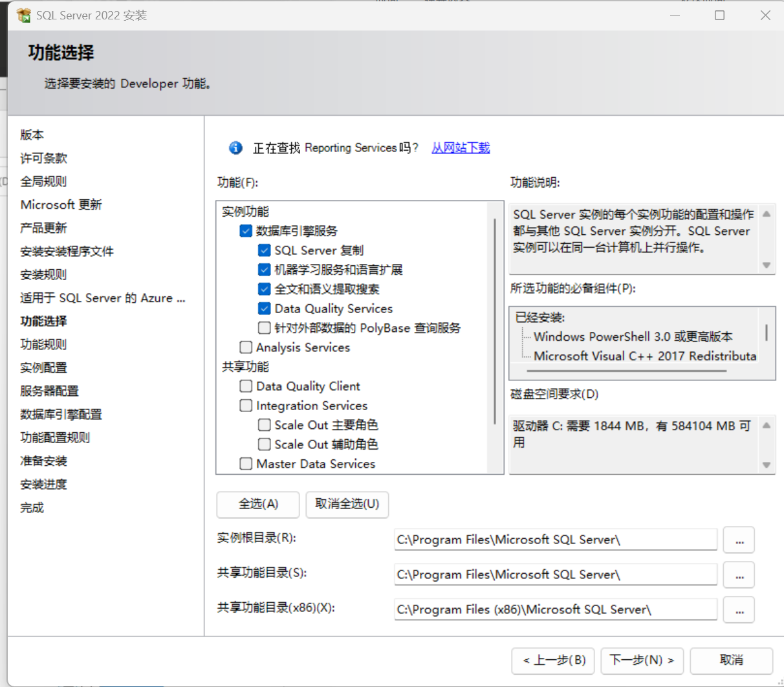Browse for the 共享功能目录(S) folder

coord(739,575)
